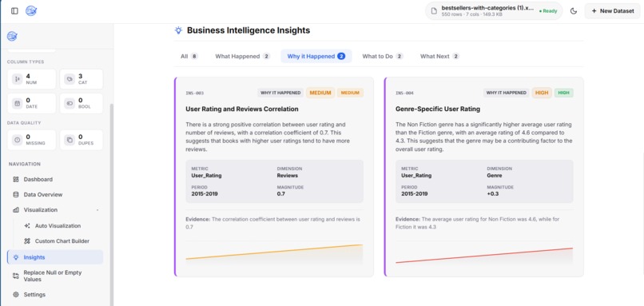Click the lightbulb icon beside Business Intelligence Insights
644x306 pixels.
[178, 30]
